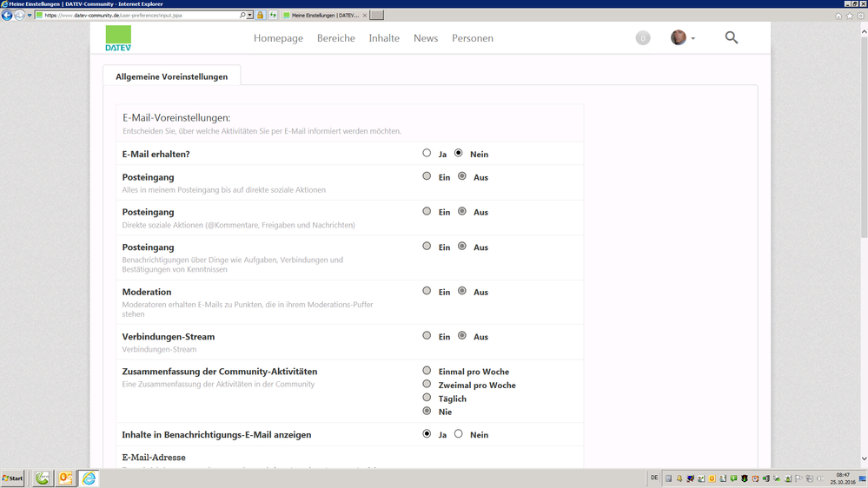Click the green phone taskbar icon
Image resolution: width=868 pixels, height=488 pixels.
point(42,478)
